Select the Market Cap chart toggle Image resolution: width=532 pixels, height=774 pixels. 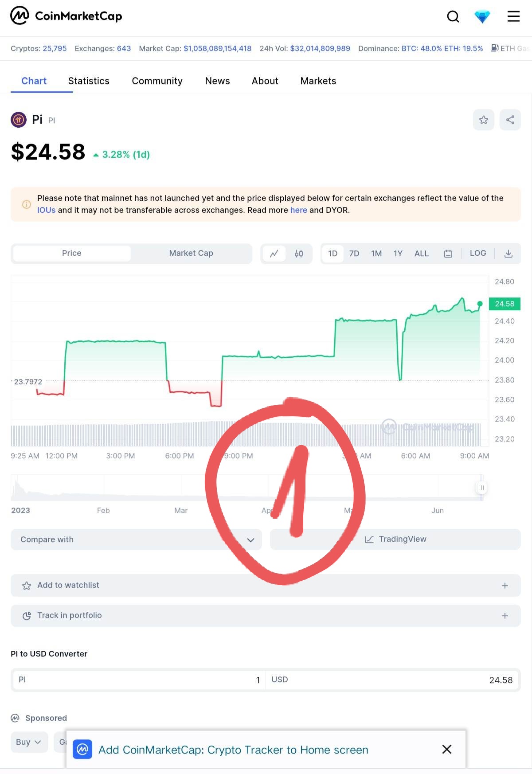pos(191,253)
